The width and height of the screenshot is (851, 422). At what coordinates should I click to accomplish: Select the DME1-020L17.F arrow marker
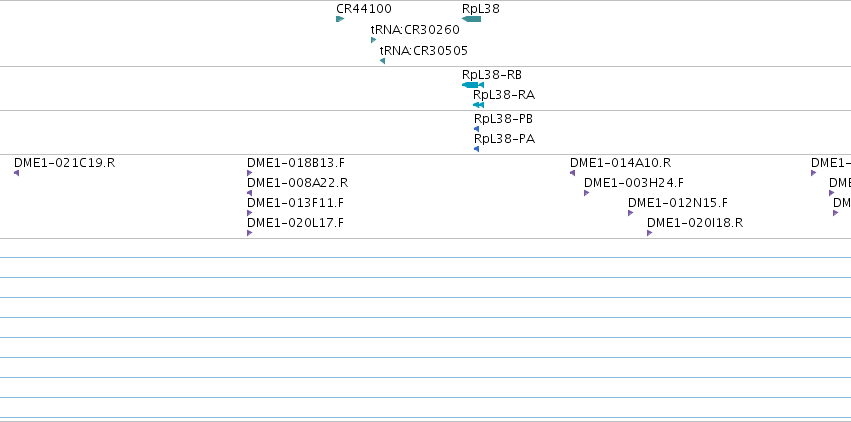(250, 233)
